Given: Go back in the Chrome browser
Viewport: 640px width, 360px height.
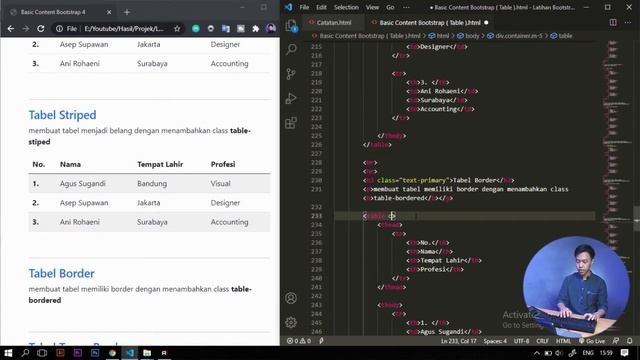Looking at the screenshot, I should coord(11,29).
